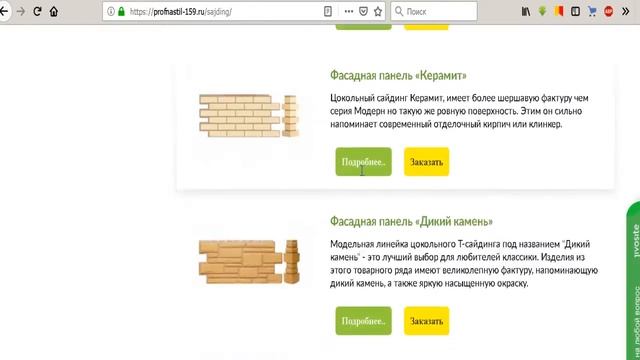Click the magnifier icon in search box
Viewport: 640px width, 360px height.
pyautogui.click(x=399, y=11)
